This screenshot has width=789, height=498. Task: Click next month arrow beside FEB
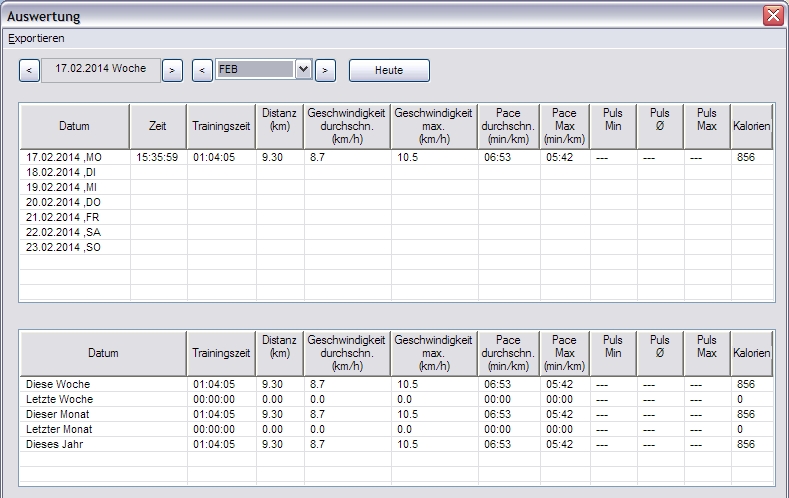coord(326,70)
